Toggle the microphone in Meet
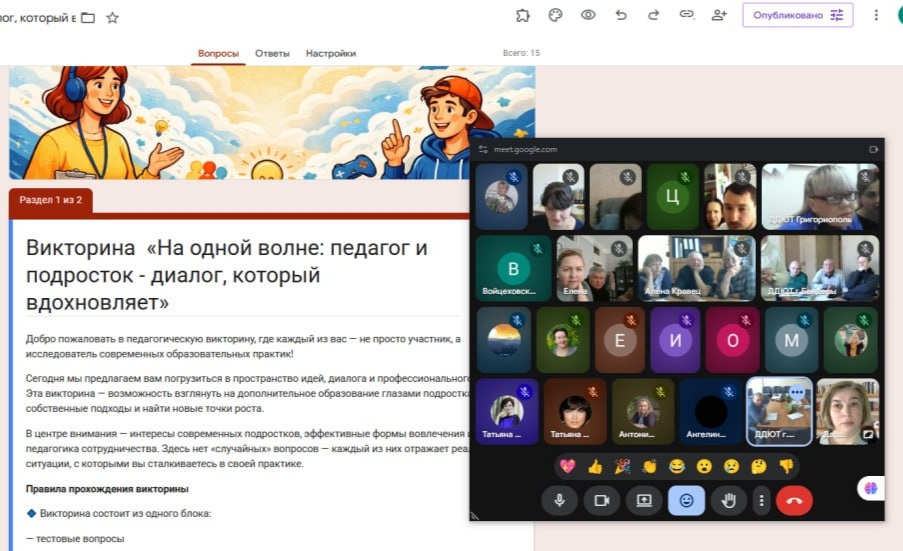The width and height of the screenshot is (903, 551). [x=559, y=499]
